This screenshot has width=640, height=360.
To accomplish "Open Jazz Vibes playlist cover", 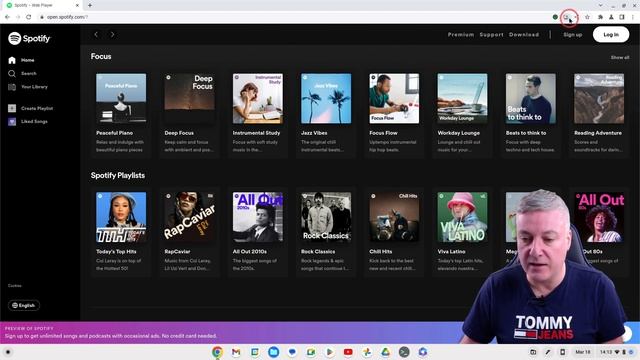I will pyautogui.click(x=326, y=98).
